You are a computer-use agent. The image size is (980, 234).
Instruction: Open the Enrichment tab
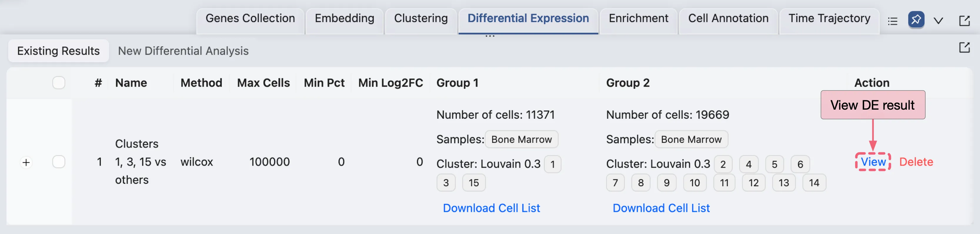point(638,18)
